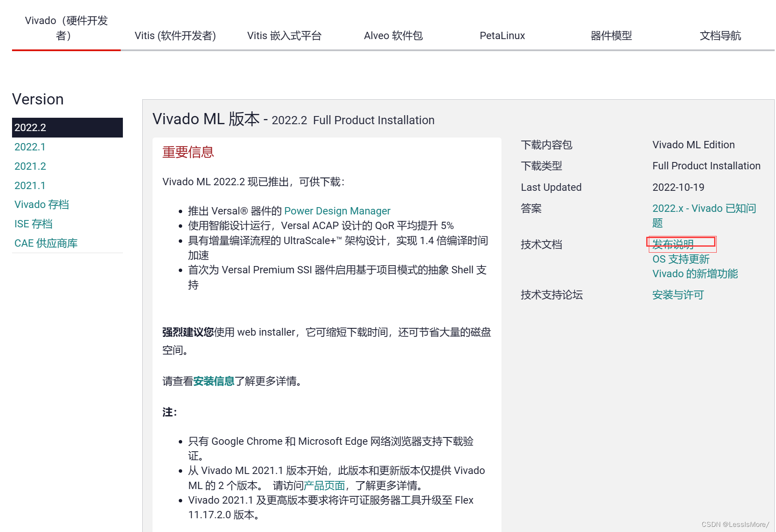Screen dimensions: 776x532
Task: Click the 强烈建议您 web installer paragraph
Action: (327, 341)
